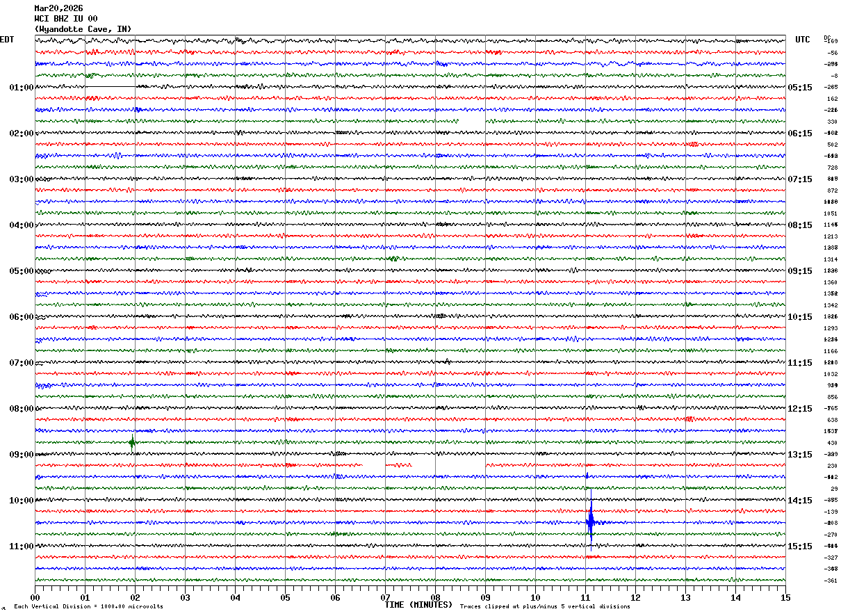Click the UTC timezone label
The width and height of the screenshot is (841, 616).
click(x=803, y=40)
